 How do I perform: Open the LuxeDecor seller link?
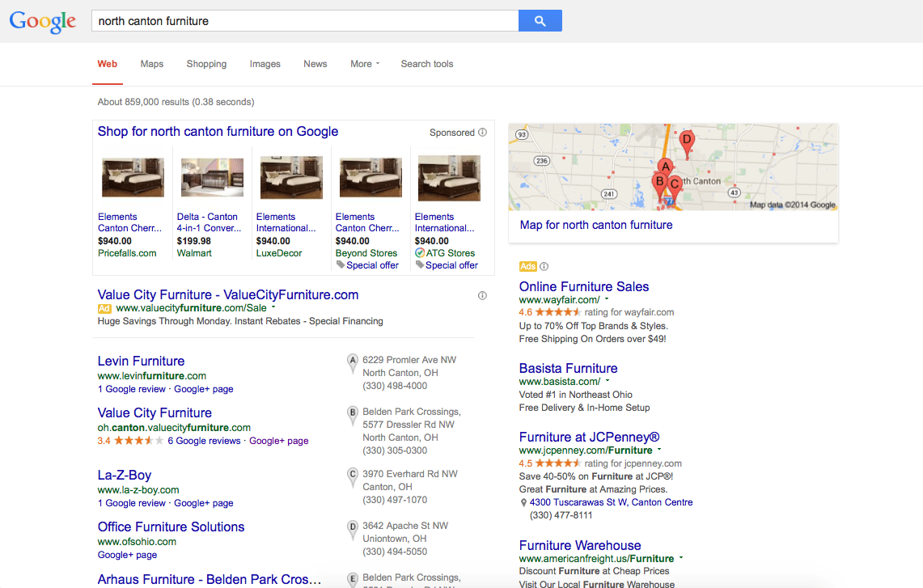coord(279,253)
